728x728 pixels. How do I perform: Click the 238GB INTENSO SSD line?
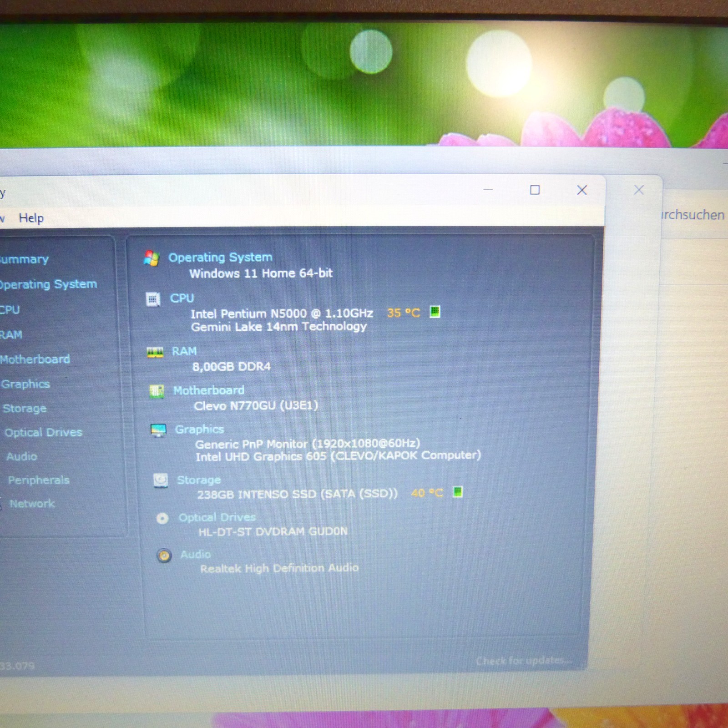coord(297,494)
